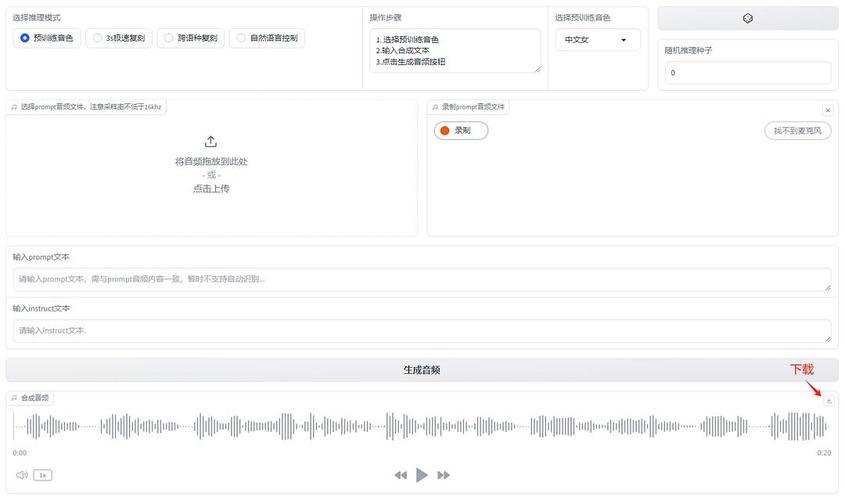Select the 3s极速复刻 mode
Image resolution: width=845 pixels, height=500 pixels.
pyautogui.click(x=119, y=38)
